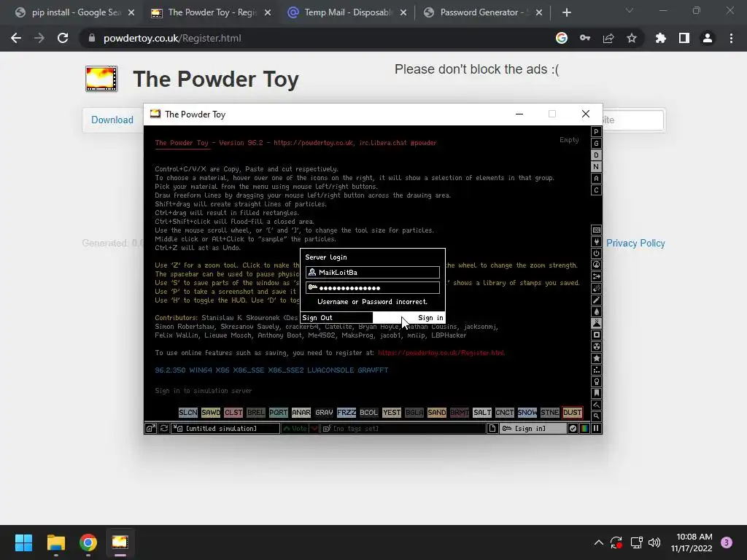Expand the system tray hidden icons chevron
Viewport: 747px width, 560px height.
pyautogui.click(x=599, y=542)
